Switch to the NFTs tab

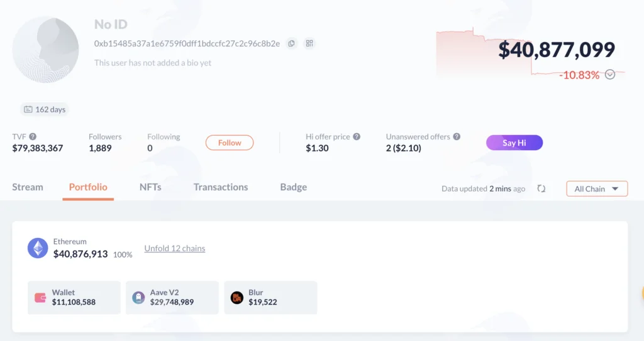click(x=150, y=187)
